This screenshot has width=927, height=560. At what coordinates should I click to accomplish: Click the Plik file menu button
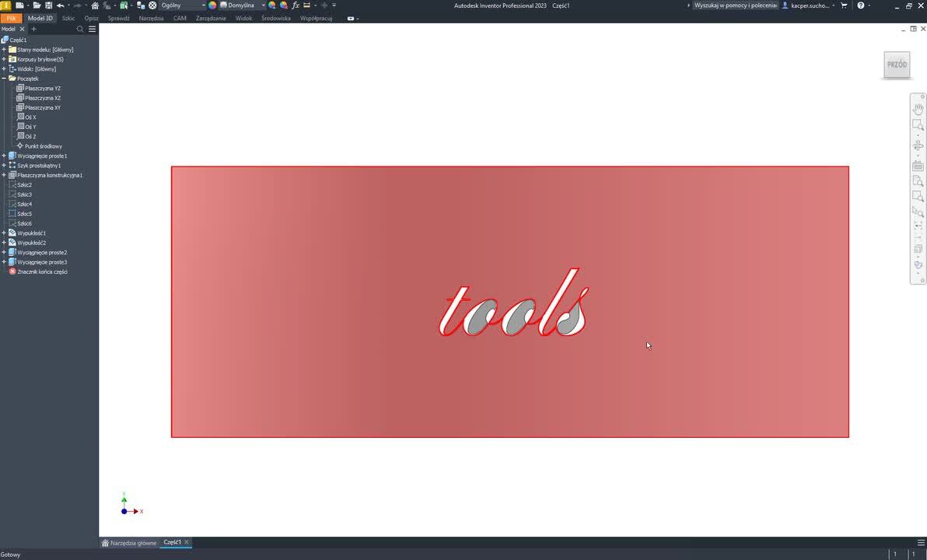tap(11, 18)
